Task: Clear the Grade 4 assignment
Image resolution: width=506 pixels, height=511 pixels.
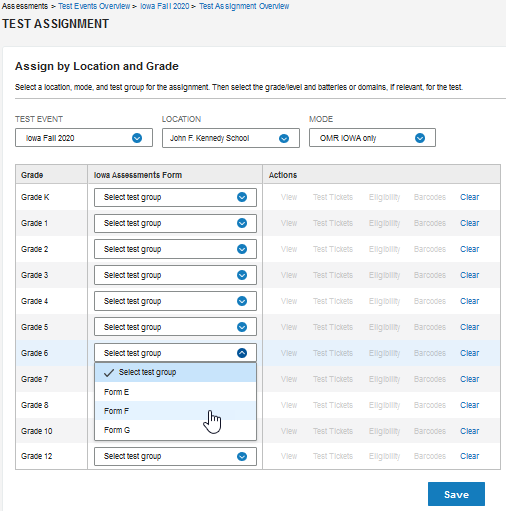Action: pos(470,301)
